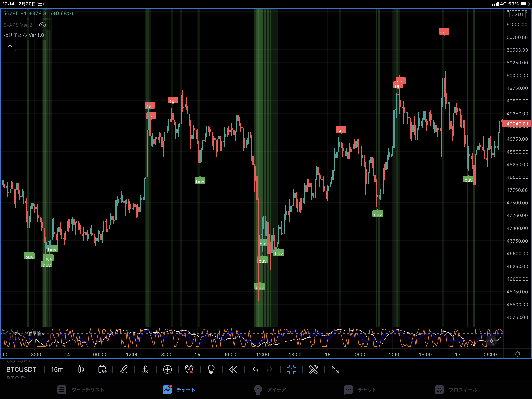Open the compare symbols icon

(x=102, y=369)
